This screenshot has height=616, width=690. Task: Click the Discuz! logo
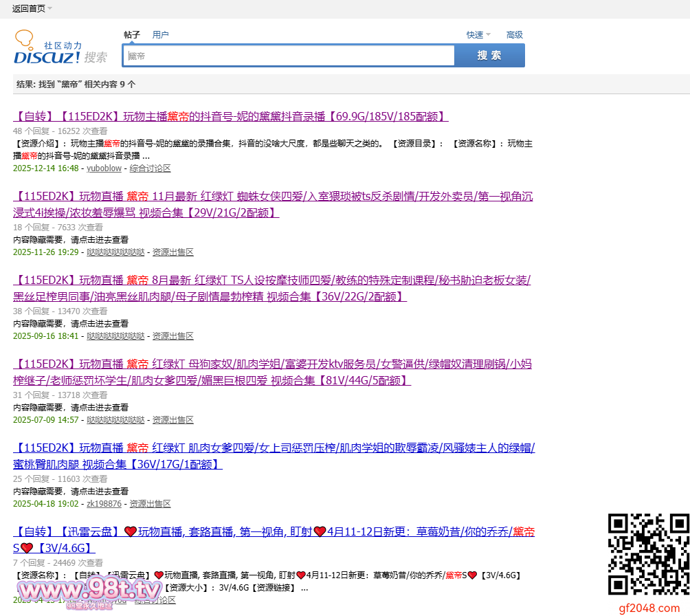click(x=60, y=48)
